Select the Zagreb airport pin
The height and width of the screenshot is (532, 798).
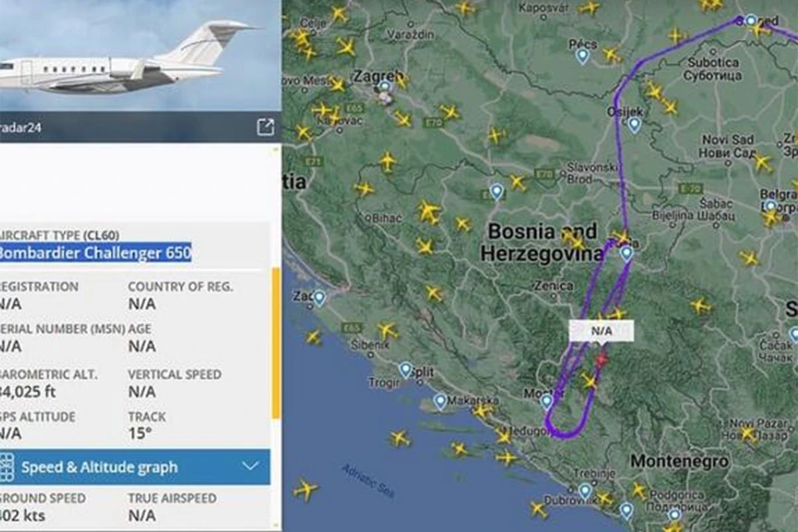coord(384,88)
